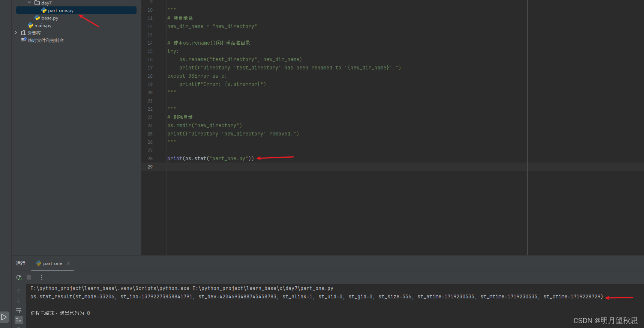
Task: Click the '# 删除目录' comment line
Action: tap(180, 117)
